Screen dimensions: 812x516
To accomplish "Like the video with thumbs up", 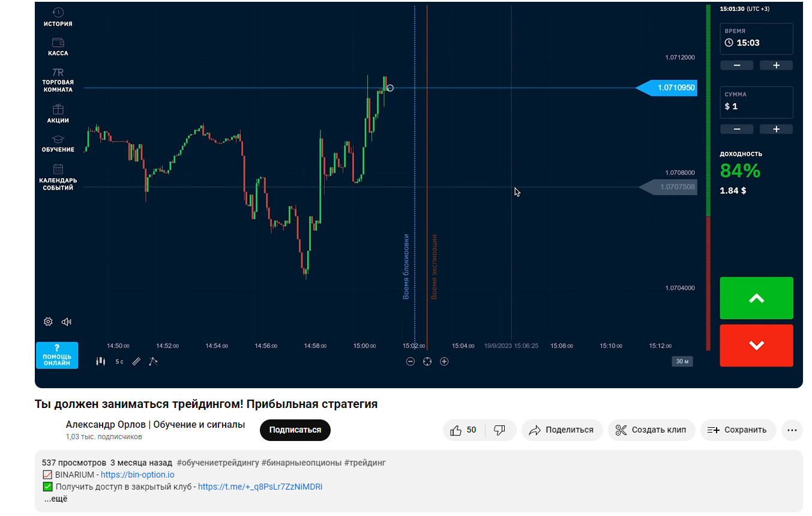I will 463,430.
